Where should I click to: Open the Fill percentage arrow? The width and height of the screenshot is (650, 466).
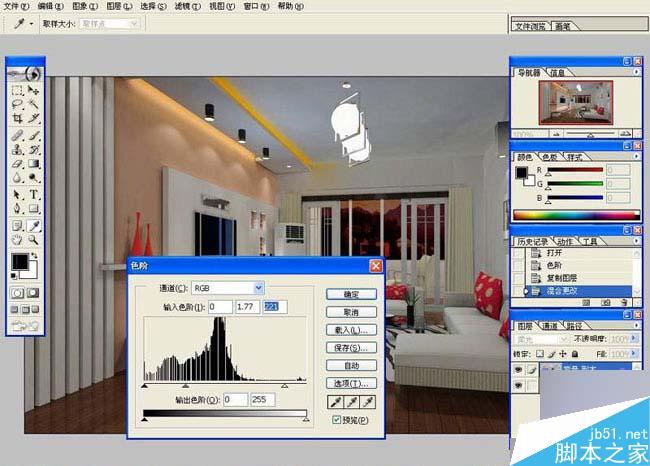pyautogui.click(x=633, y=354)
